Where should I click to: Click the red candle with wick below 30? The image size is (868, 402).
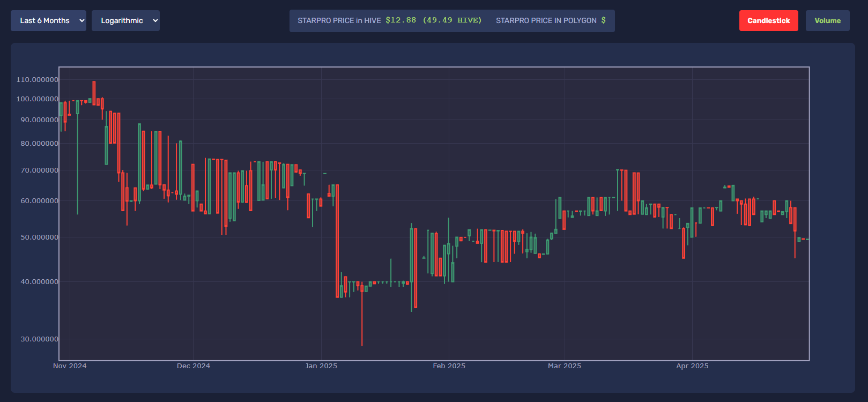362,314
